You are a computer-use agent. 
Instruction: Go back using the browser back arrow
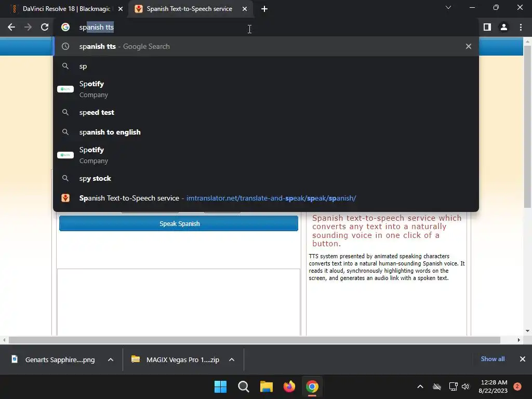11,27
